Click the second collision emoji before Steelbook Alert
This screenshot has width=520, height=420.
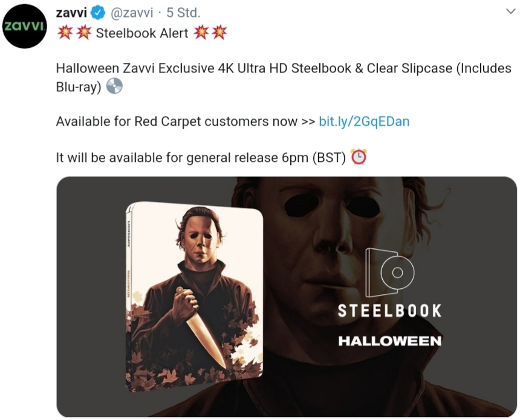pyautogui.click(x=83, y=33)
